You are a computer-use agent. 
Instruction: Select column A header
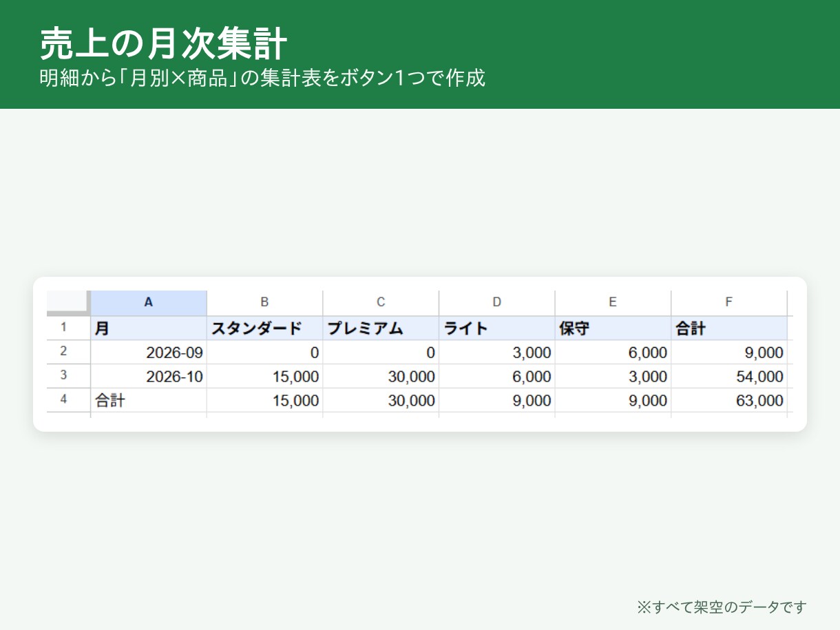[x=149, y=302]
